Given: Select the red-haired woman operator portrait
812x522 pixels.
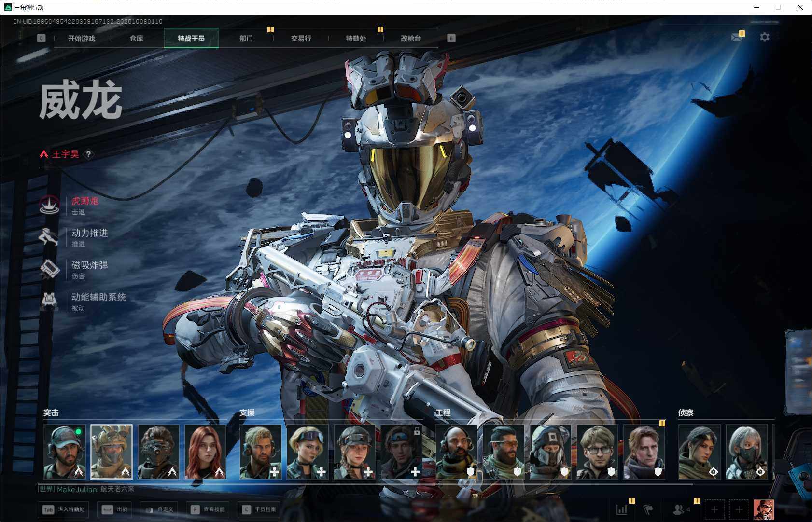Looking at the screenshot, I should coord(206,452).
